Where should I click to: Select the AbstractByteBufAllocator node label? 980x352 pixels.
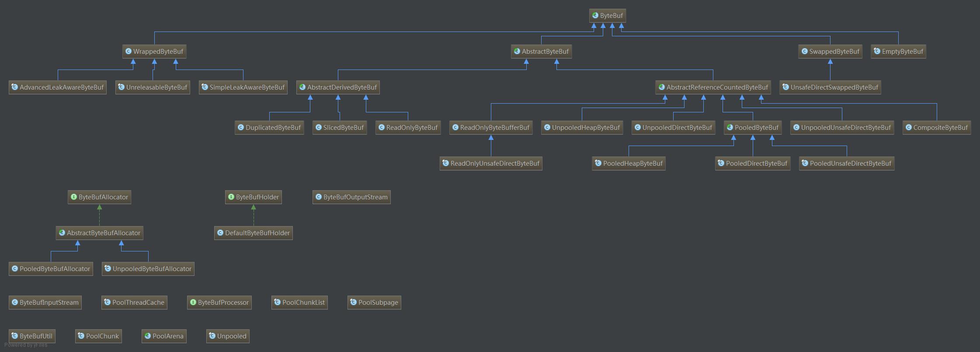(x=104, y=233)
